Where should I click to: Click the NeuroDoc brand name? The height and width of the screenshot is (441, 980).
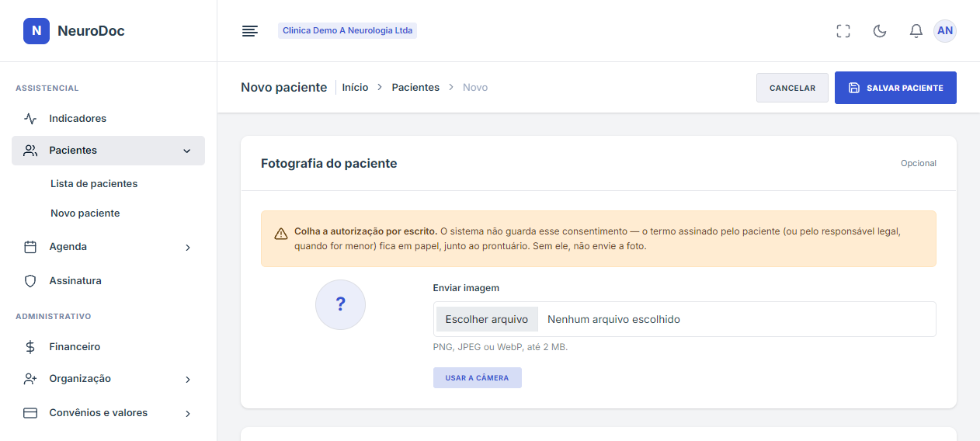pyautogui.click(x=91, y=31)
